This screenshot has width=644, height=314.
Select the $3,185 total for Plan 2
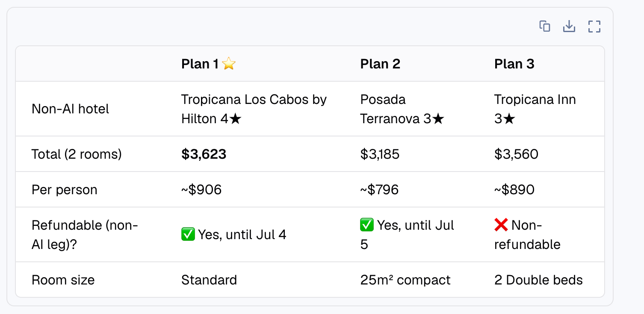click(380, 154)
